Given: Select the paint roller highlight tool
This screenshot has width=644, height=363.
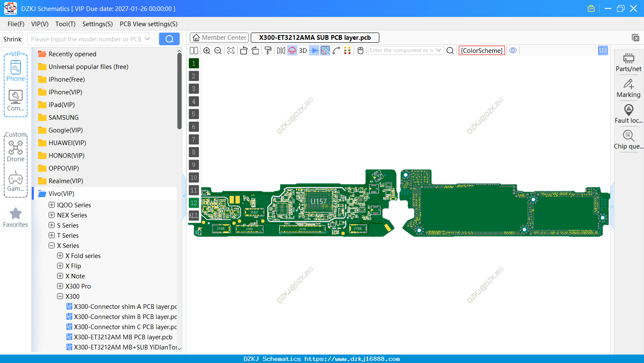Looking at the screenshot, I should (x=268, y=50).
